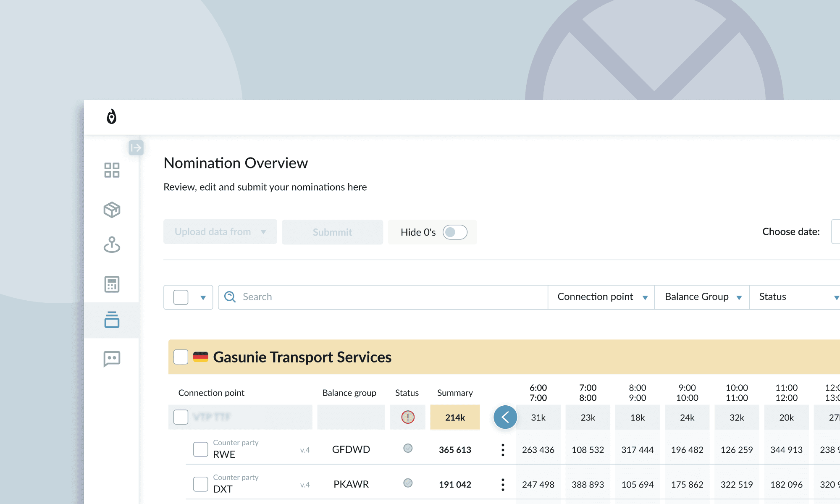Click the RWE counter party name
Screen dimensions: 840x504
pyautogui.click(x=224, y=454)
